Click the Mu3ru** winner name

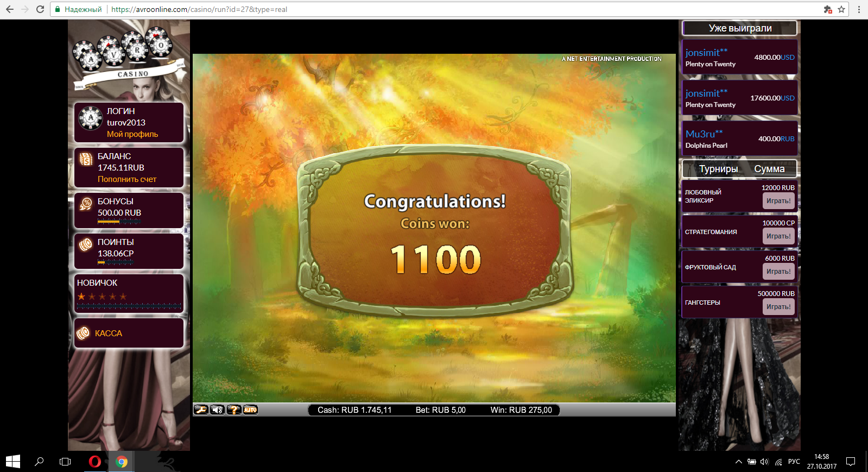[x=704, y=134]
